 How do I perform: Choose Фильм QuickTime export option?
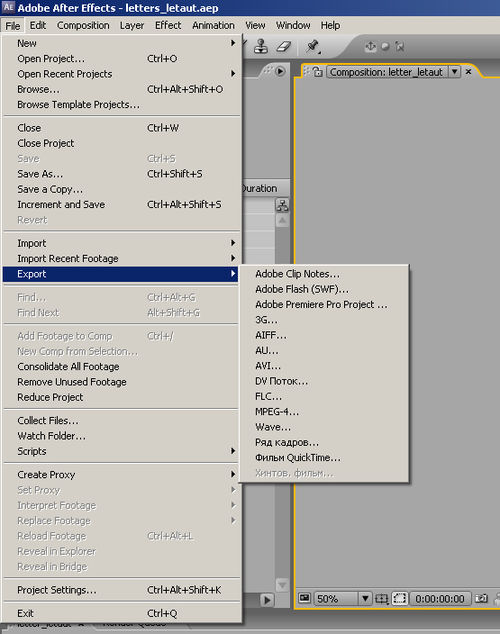tap(324, 459)
